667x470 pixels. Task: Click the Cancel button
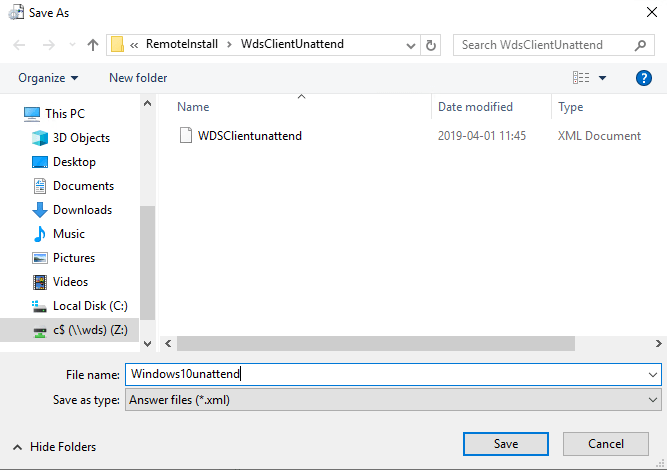[605, 443]
